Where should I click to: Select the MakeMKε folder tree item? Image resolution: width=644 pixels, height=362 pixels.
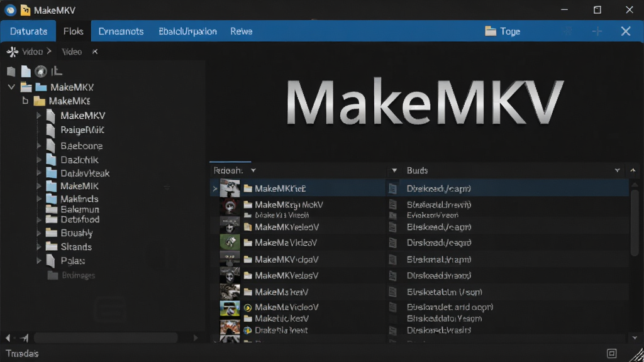click(69, 101)
